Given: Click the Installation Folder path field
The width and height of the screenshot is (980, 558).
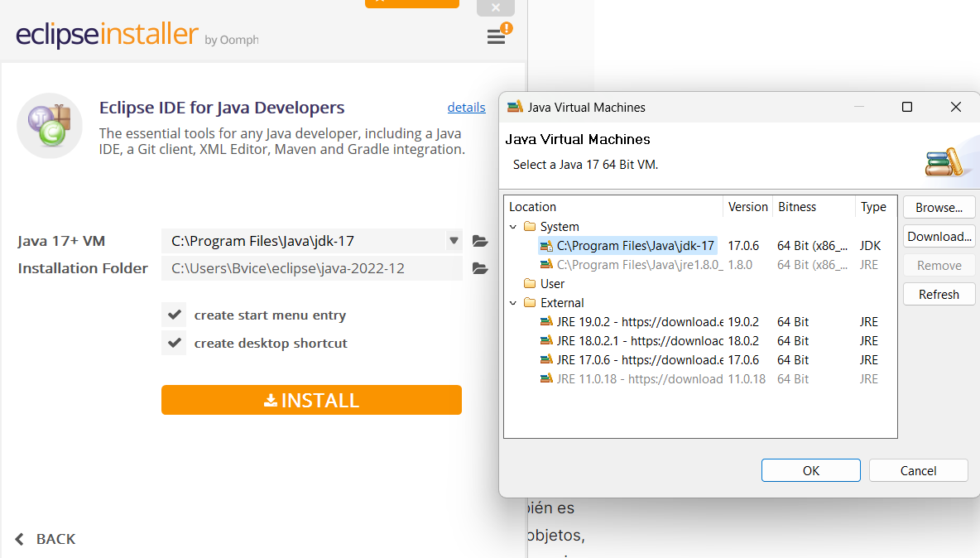Looking at the screenshot, I should pyautogui.click(x=312, y=269).
